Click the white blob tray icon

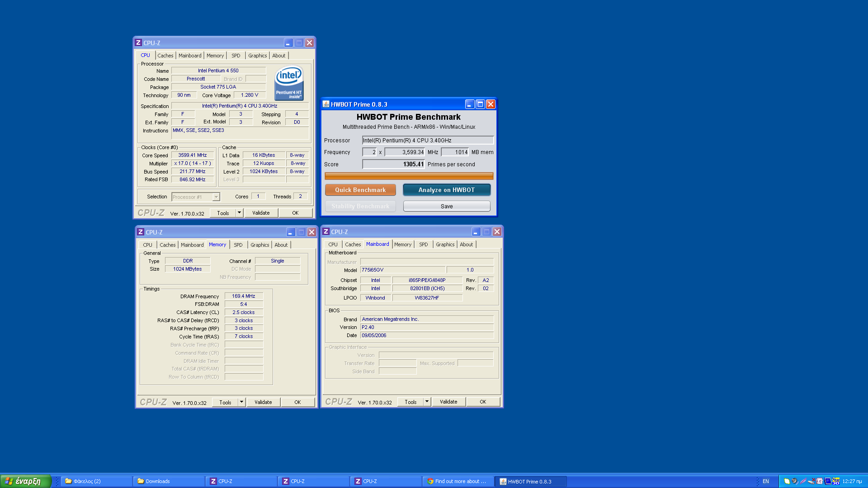coord(787,482)
